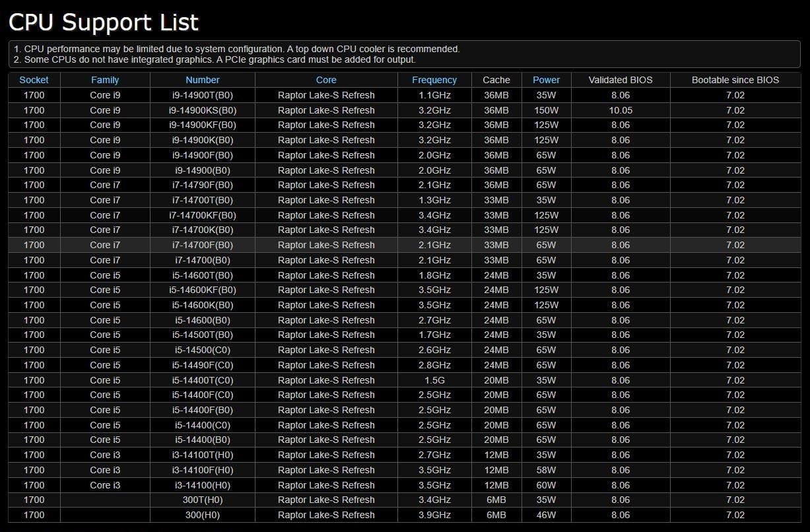Sort table by Family column header
Viewport: 810px width, 532px height.
pyautogui.click(x=105, y=80)
